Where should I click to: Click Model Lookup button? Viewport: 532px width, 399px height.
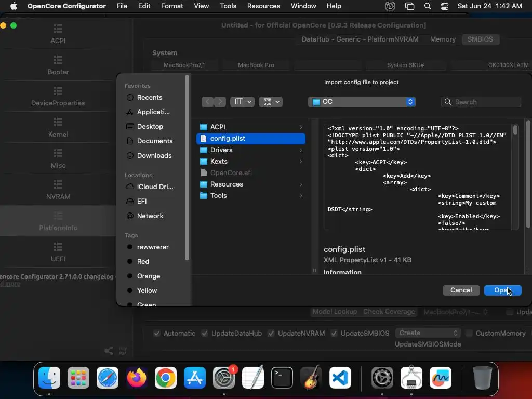pyautogui.click(x=335, y=312)
